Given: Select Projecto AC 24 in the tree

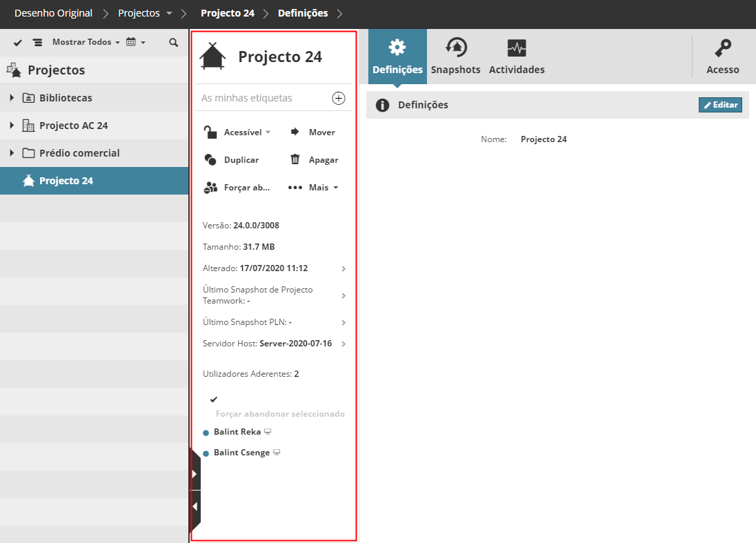Looking at the screenshot, I should (x=94, y=126).
